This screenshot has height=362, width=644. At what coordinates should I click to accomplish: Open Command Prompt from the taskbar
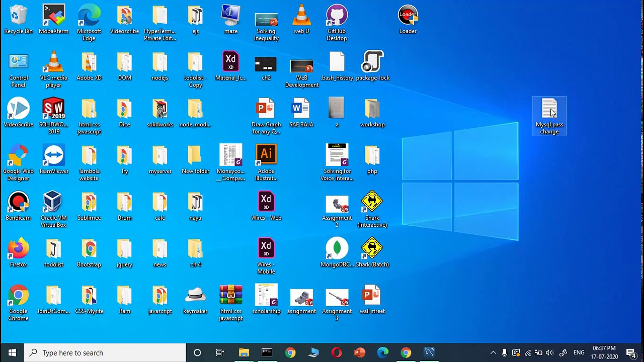coord(267,352)
